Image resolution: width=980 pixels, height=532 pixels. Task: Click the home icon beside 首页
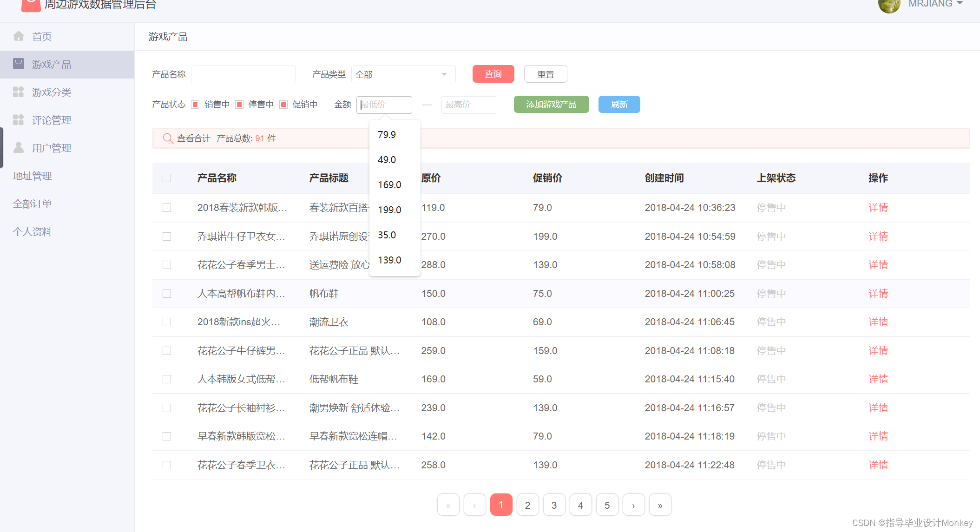19,36
